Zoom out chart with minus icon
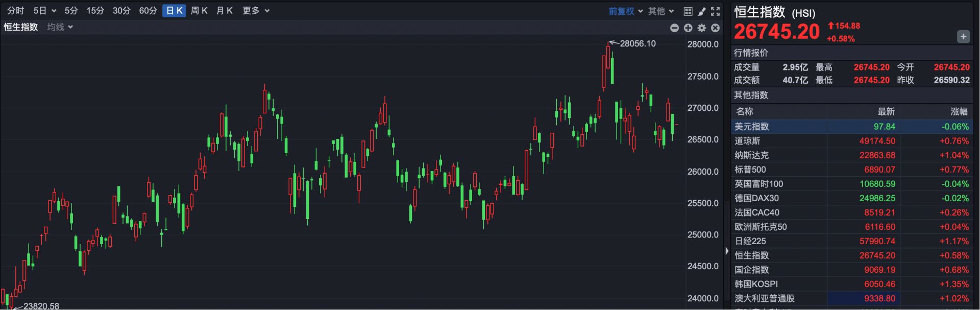Image resolution: width=980 pixels, height=310 pixels. click(674, 28)
